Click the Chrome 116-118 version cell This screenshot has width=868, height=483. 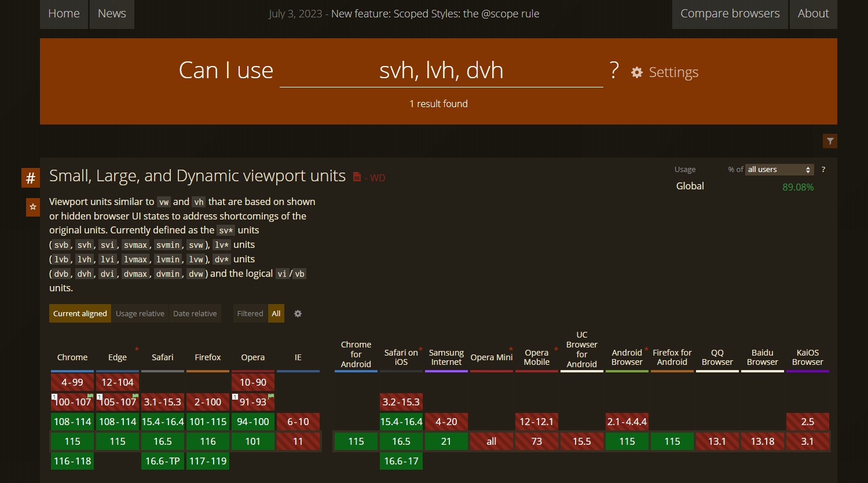click(x=72, y=461)
